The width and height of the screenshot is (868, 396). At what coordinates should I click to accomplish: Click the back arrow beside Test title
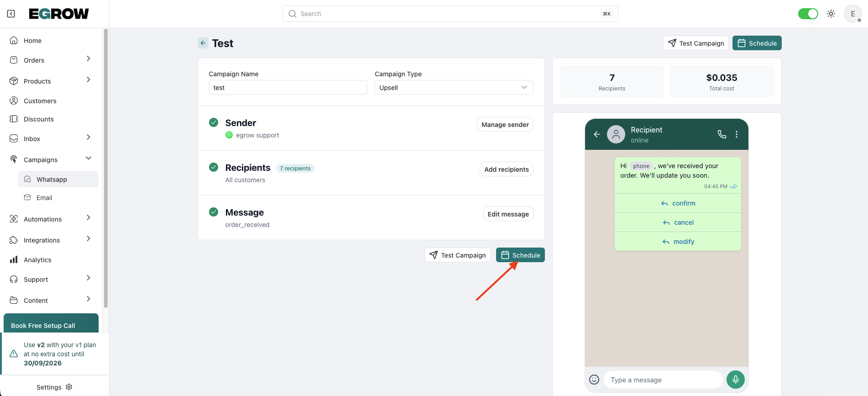point(203,43)
